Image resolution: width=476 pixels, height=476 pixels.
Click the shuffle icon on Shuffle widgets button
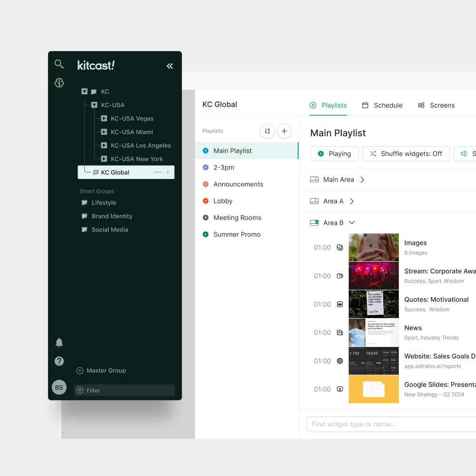pyautogui.click(x=373, y=153)
